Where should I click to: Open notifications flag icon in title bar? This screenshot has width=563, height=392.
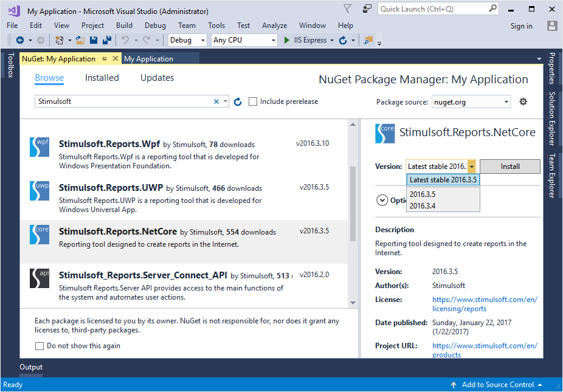point(347,9)
